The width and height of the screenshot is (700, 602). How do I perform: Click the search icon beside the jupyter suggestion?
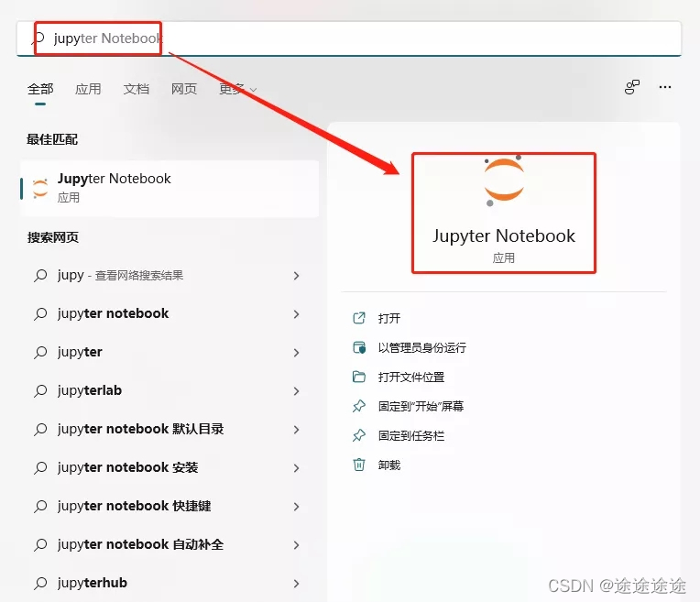pos(40,353)
